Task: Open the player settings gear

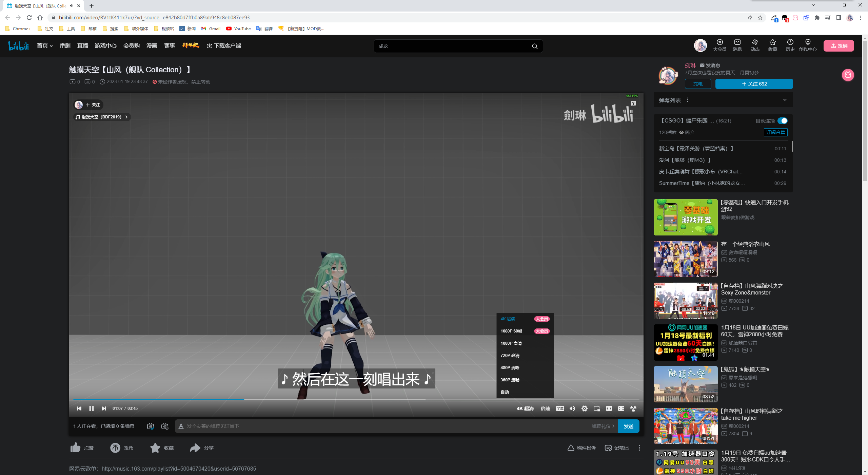Action: [x=585, y=408]
